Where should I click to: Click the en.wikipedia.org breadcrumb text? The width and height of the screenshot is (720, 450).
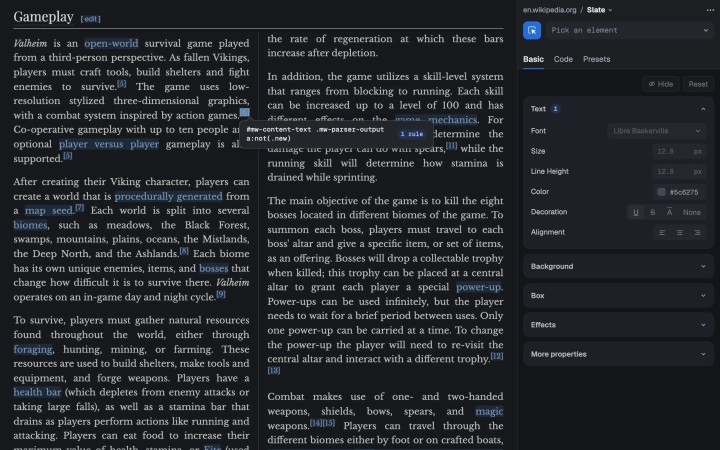(549, 10)
